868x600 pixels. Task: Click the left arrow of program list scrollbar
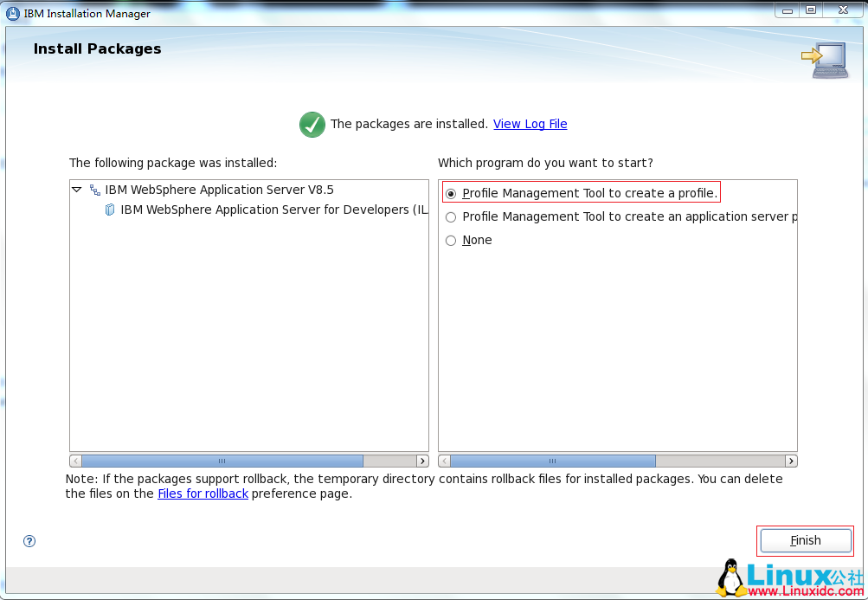pyautogui.click(x=445, y=461)
